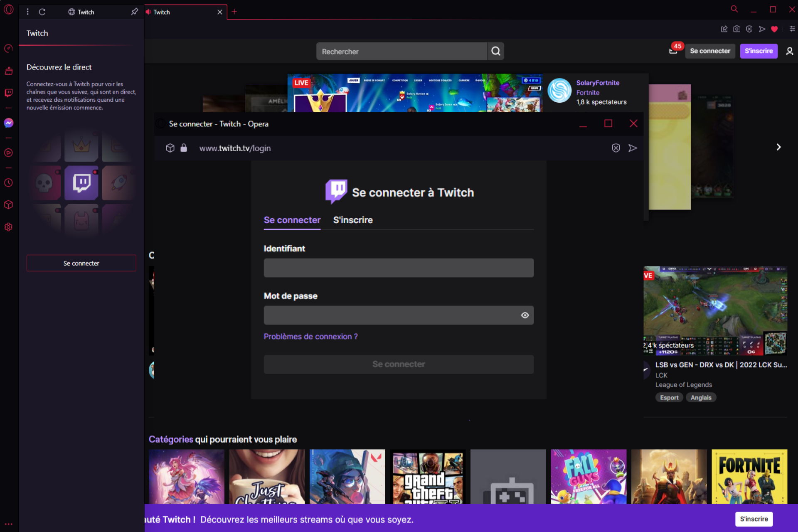This screenshot has height=532, width=798.
Task: Click SolaryFortnite channel avatar
Action: [559, 91]
